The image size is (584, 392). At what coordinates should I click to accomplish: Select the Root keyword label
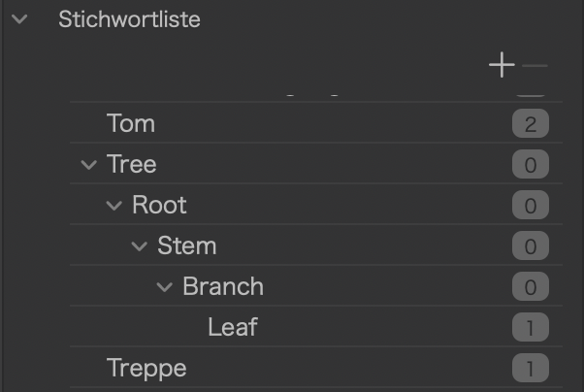tap(159, 206)
